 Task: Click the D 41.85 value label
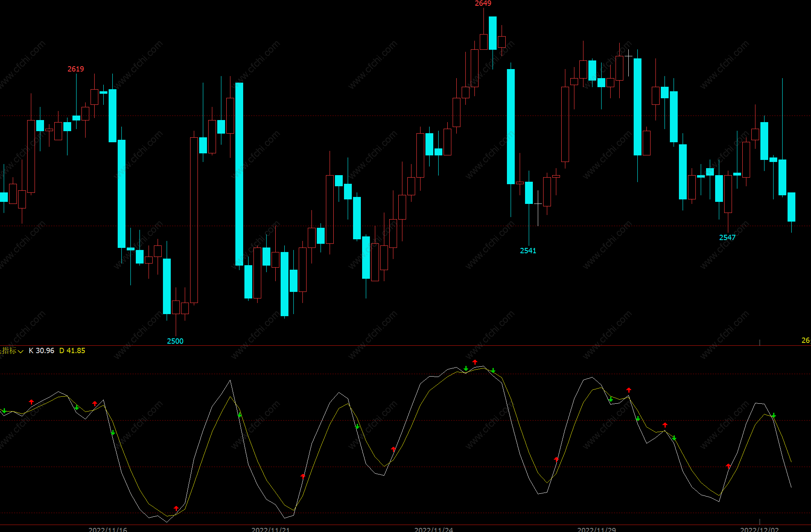tap(72, 351)
